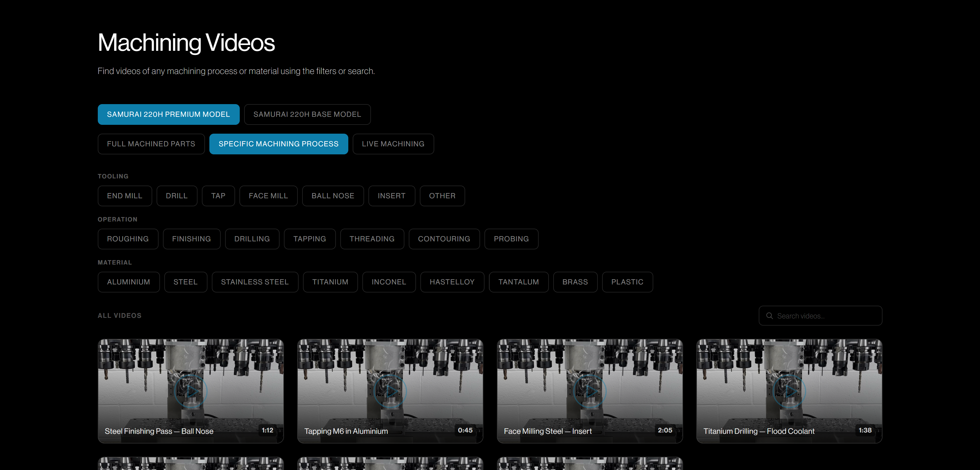Select the Samurai 220H Premium Model tab
The height and width of the screenshot is (470, 980).
point(168,114)
